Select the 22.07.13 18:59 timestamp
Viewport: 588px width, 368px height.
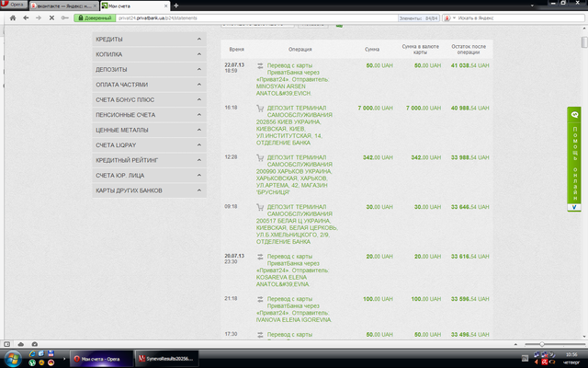tap(234, 67)
